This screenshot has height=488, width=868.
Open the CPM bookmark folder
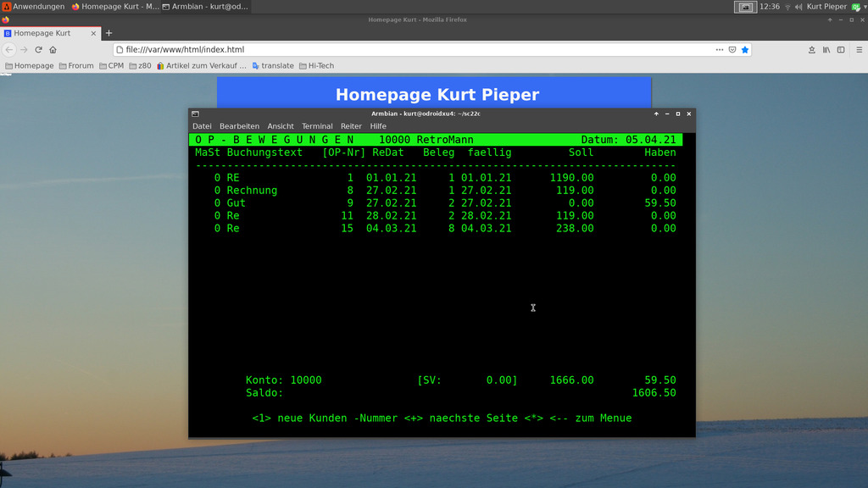[x=111, y=65]
